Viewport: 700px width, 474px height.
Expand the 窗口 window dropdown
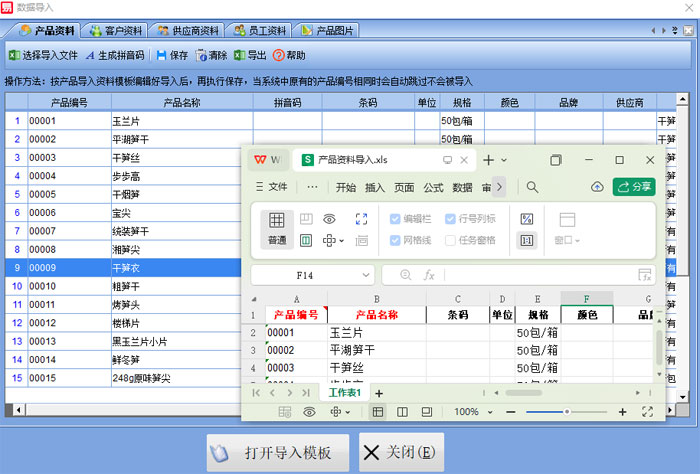point(567,240)
